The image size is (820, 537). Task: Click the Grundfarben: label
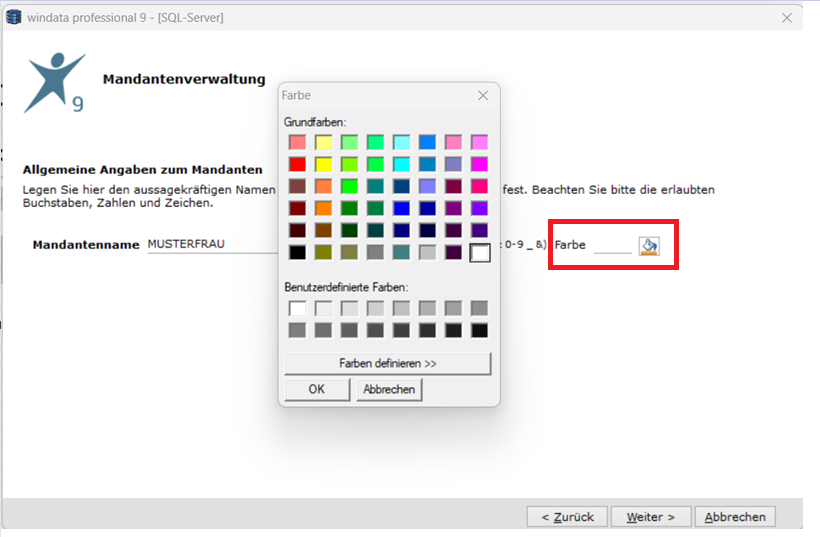point(315,122)
